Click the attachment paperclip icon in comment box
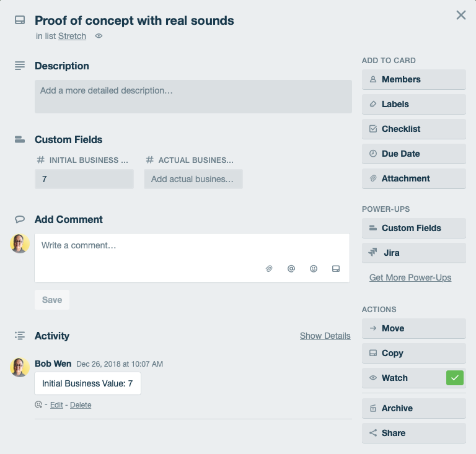 point(269,269)
